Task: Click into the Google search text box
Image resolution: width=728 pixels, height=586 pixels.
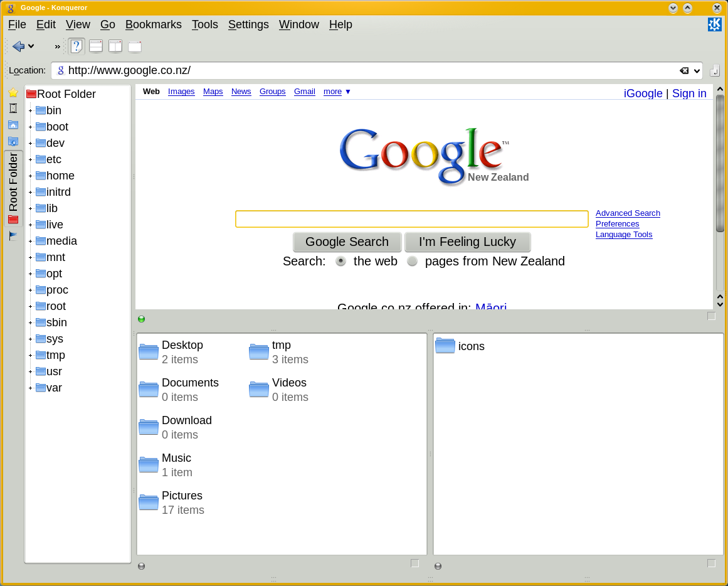Action: point(412,219)
